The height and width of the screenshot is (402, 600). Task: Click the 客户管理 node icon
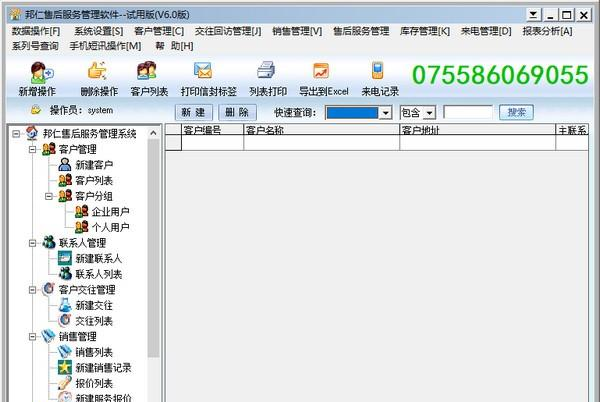coord(49,149)
